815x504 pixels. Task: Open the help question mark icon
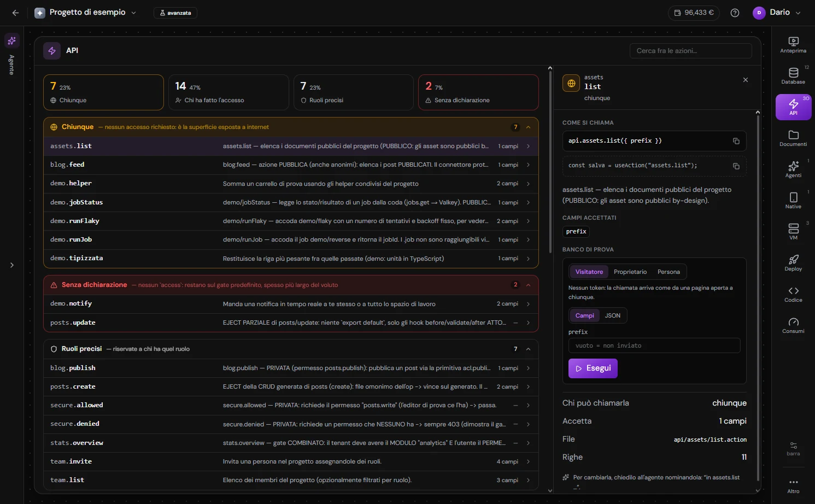tap(735, 13)
